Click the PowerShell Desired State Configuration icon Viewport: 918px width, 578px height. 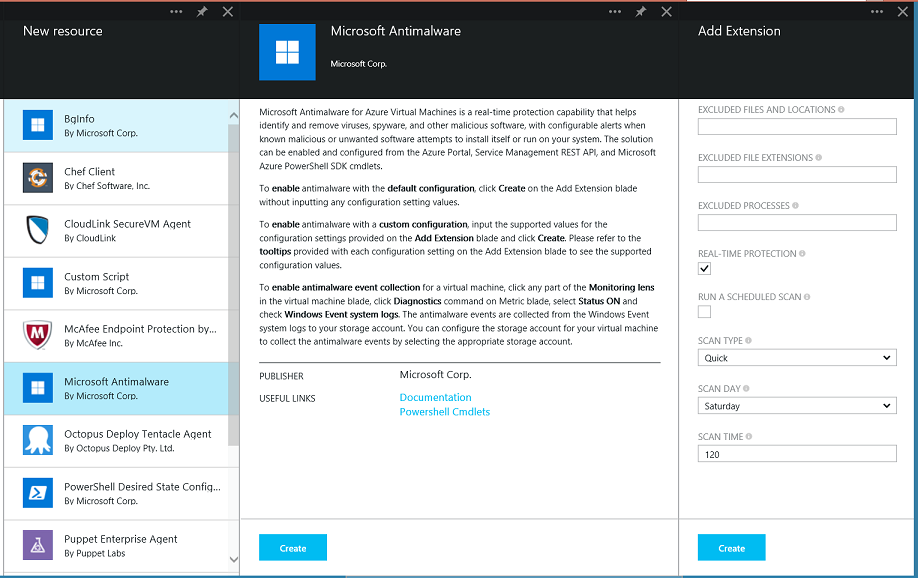pyautogui.click(x=38, y=493)
